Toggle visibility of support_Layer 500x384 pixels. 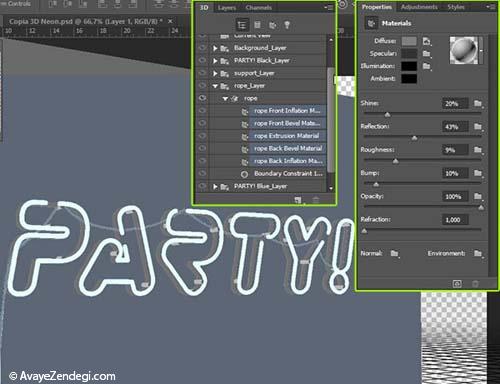202,73
